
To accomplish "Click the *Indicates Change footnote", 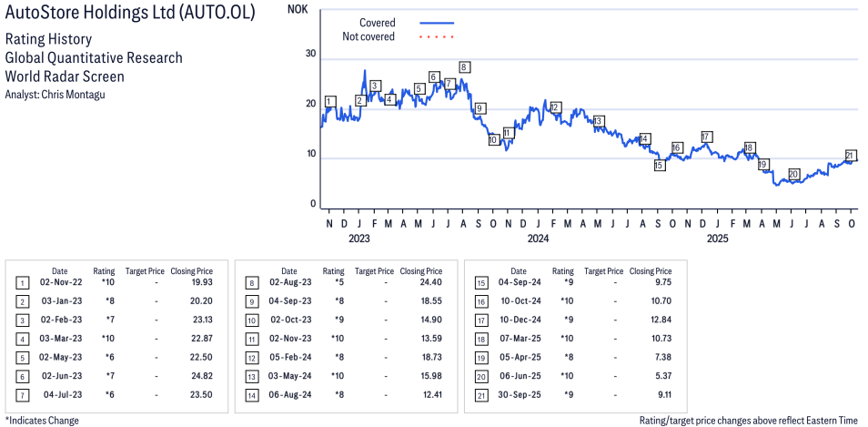I will pyautogui.click(x=42, y=421).
